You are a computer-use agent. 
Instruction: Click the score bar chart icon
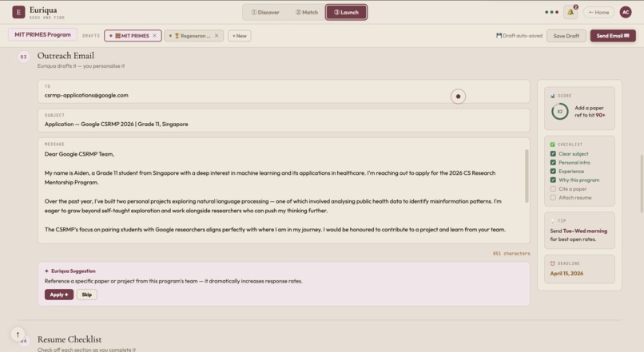[552, 96]
